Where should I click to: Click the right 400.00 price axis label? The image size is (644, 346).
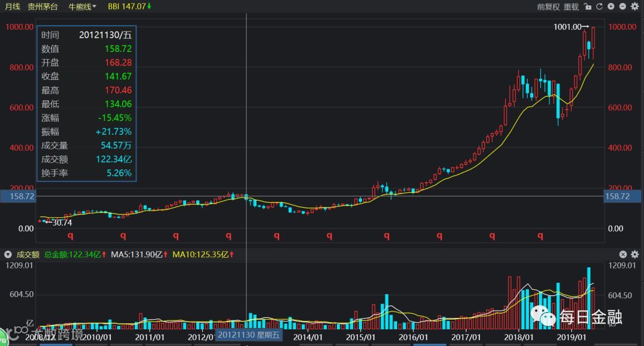coord(620,147)
